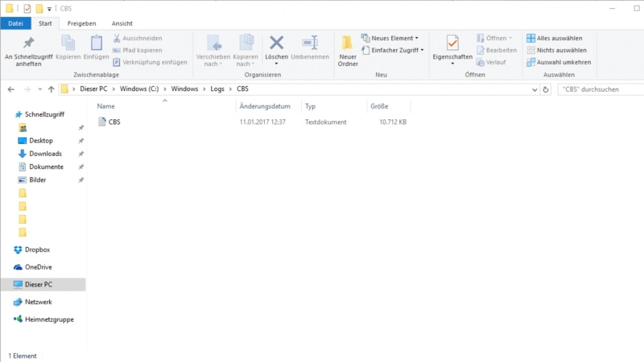
Task: Go forward with the right arrow
Action: point(27,90)
